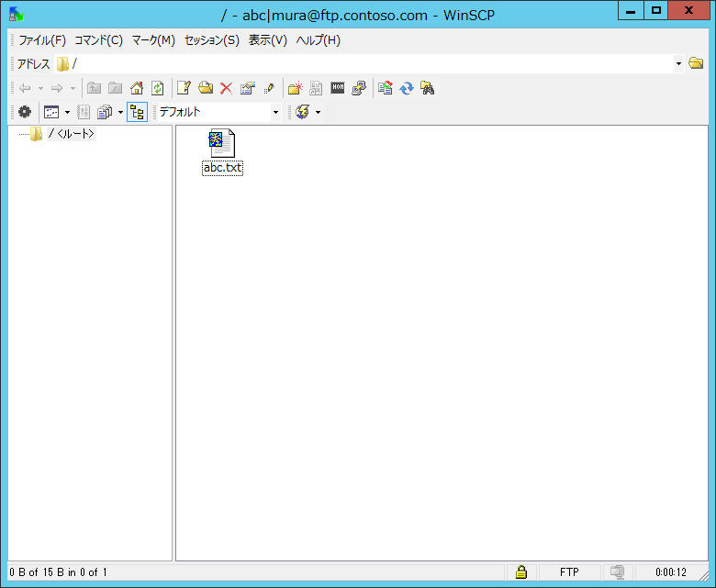Open preferences gear icon

point(25,112)
